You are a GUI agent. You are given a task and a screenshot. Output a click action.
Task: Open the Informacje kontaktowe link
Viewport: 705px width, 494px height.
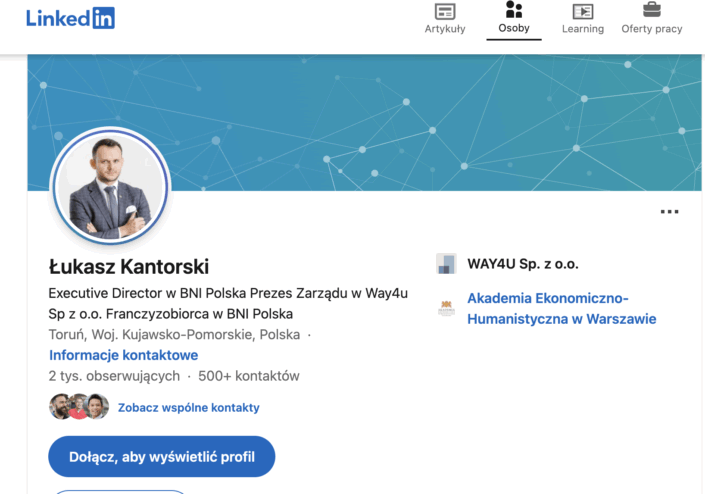(x=123, y=355)
